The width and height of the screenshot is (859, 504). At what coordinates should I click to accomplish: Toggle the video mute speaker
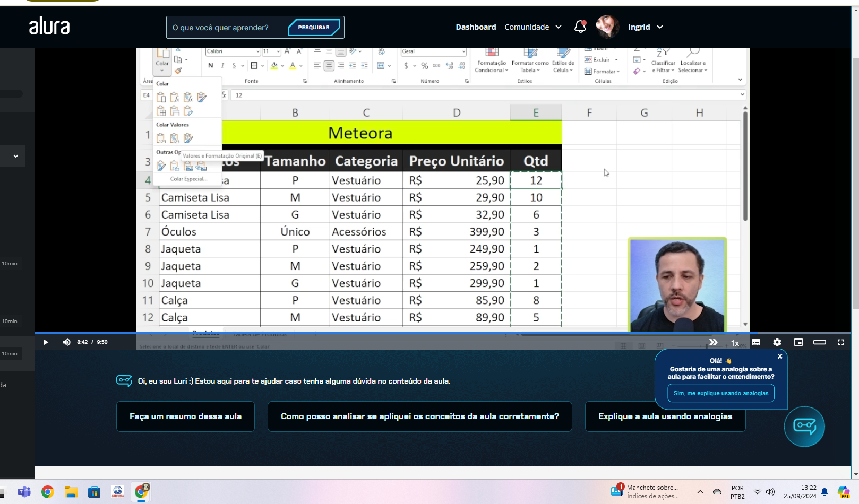tap(66, 342)
